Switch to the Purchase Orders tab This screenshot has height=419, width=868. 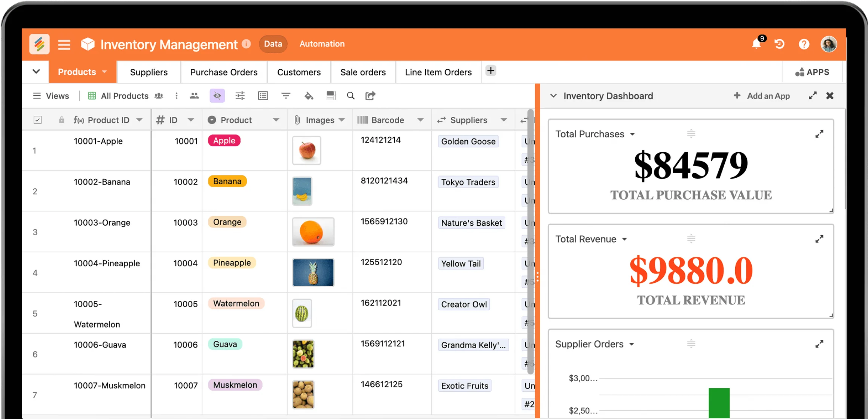tap(224, 72)
